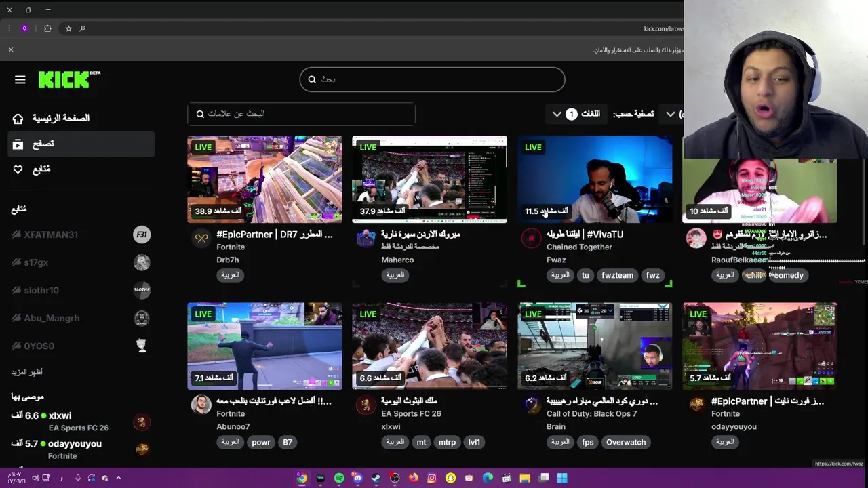This screenshot has height=488, width=868.
Task: Open followed channel XFATMAN31
Action: (81, 235)
